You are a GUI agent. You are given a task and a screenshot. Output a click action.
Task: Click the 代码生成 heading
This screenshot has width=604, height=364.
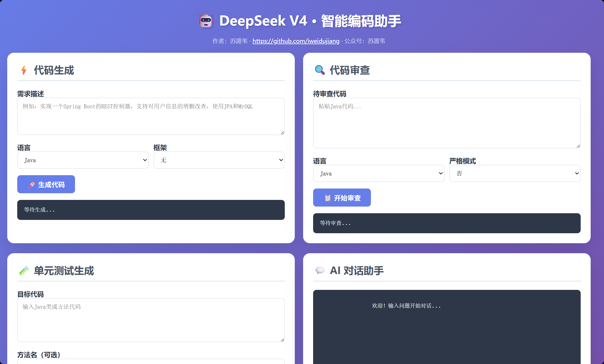[54, 70]
